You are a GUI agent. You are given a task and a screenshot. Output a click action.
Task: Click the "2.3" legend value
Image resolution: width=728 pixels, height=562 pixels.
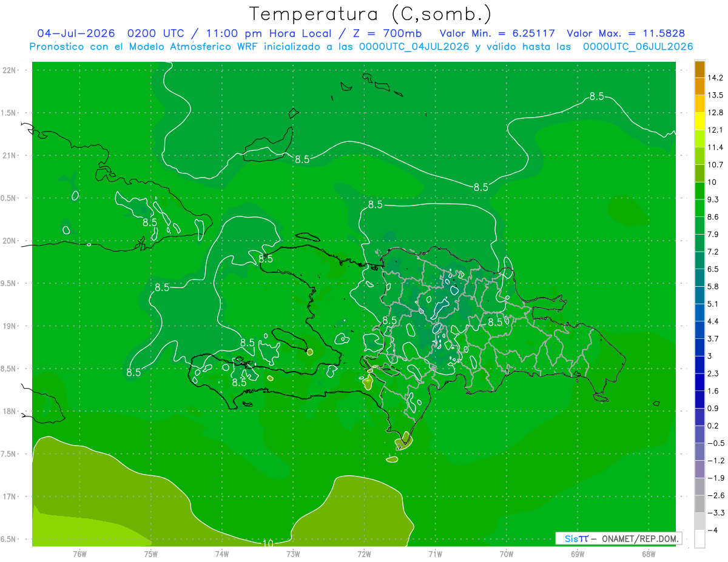713,373
